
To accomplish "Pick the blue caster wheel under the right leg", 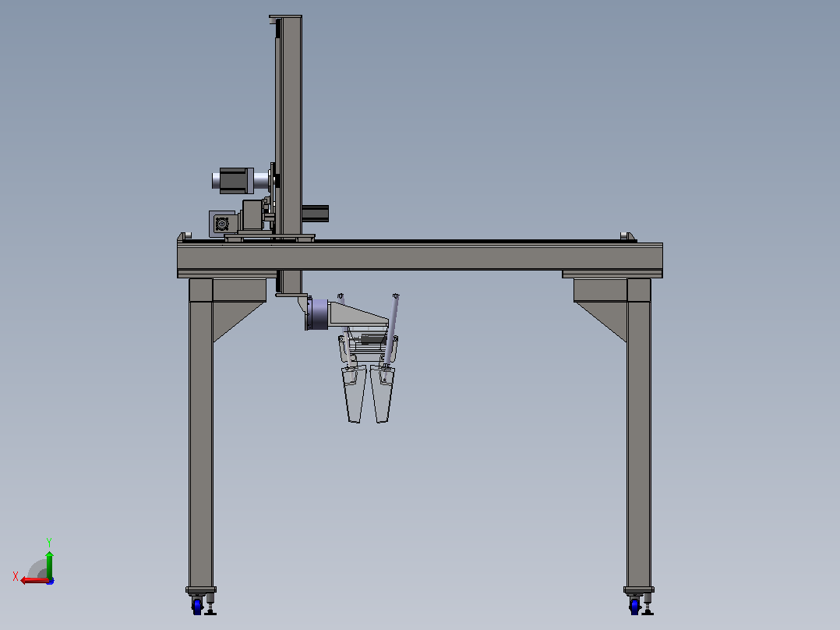I will 635,607.
